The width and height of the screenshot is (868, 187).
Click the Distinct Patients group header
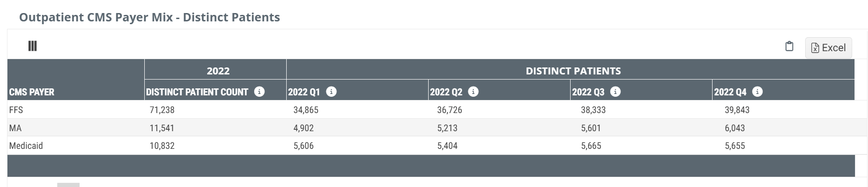[573, 71]
